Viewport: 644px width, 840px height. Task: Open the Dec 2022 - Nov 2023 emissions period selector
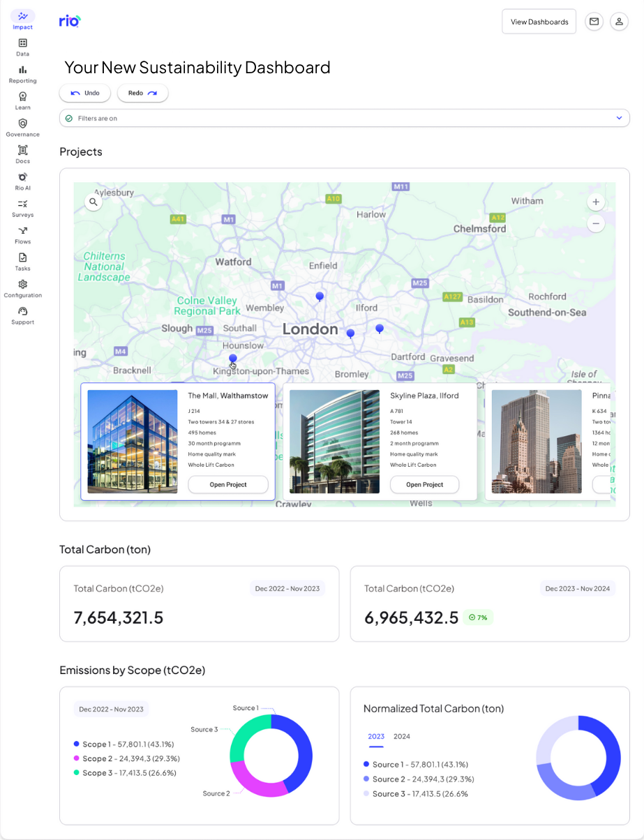111,710
